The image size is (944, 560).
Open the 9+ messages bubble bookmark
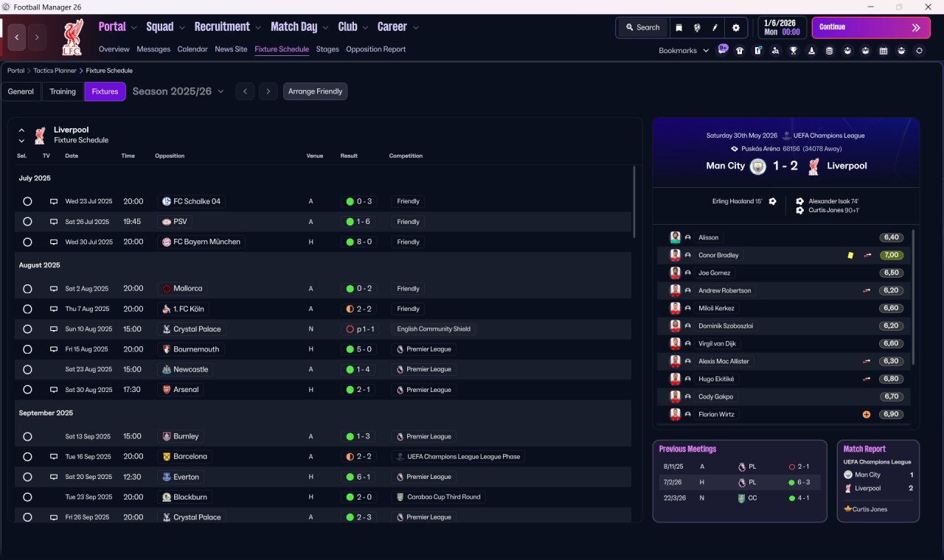pos(722,50)
